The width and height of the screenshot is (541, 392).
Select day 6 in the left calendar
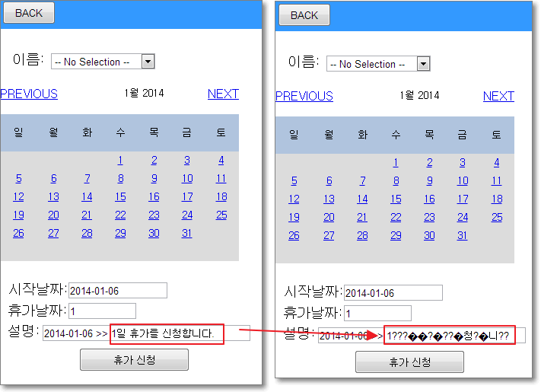(53, 179)
